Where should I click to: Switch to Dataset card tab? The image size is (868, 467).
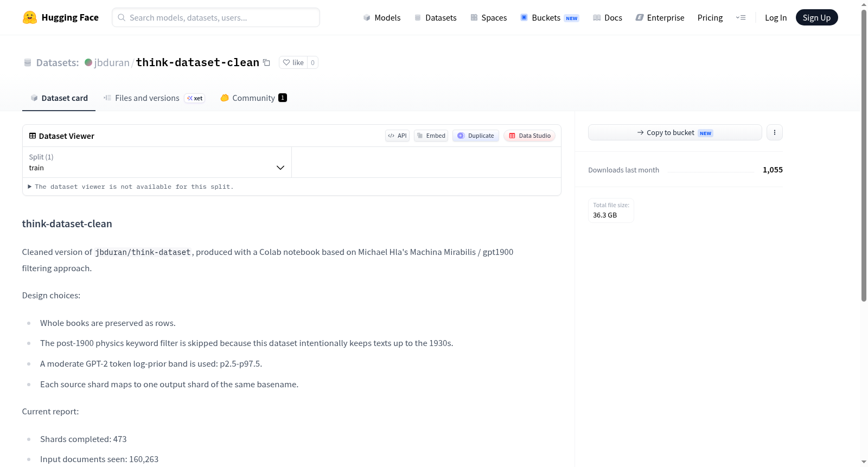click(59, 98)
